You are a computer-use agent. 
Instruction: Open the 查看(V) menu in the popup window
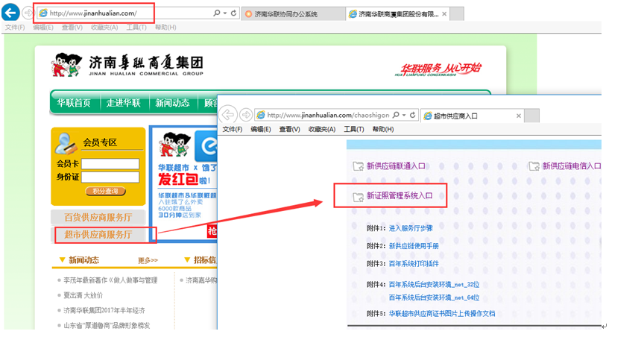pos(289,129)
